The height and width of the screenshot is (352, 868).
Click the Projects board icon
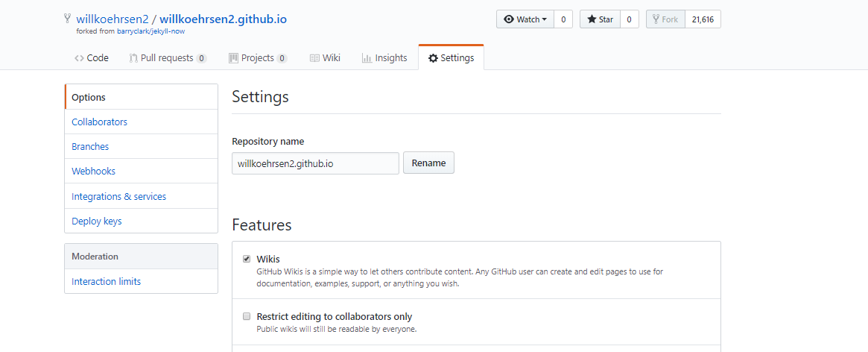coord(233,58)
